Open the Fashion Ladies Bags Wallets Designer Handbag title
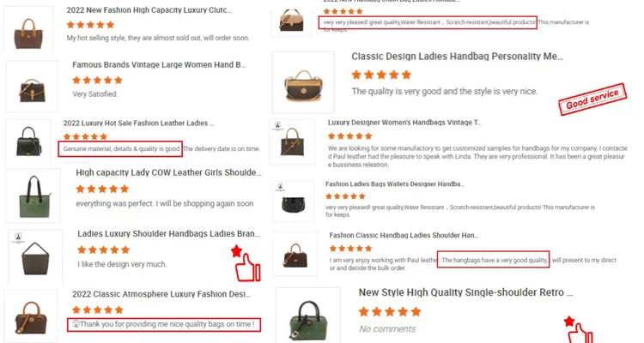644x343 pixels. (395, 184)
